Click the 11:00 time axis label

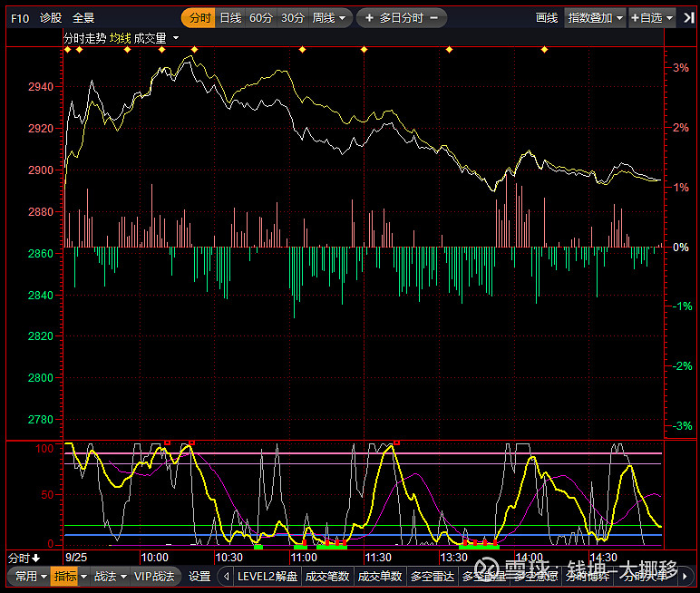coord(304,558)
